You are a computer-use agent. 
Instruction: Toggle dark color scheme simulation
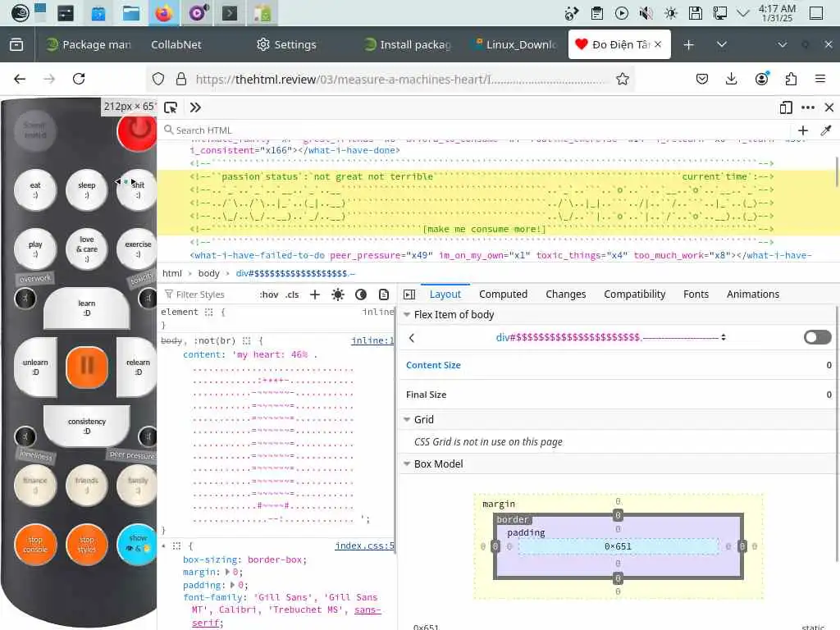[x=361, y=294]
